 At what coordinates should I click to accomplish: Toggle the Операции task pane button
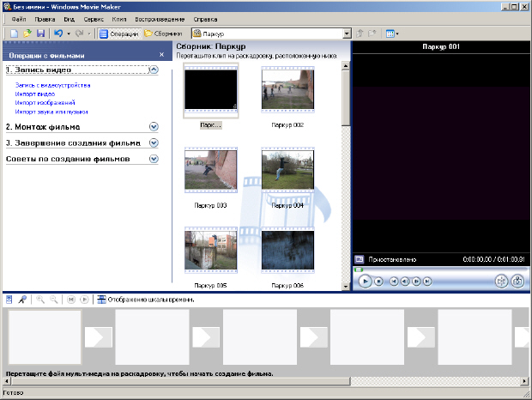click(118, 33)
